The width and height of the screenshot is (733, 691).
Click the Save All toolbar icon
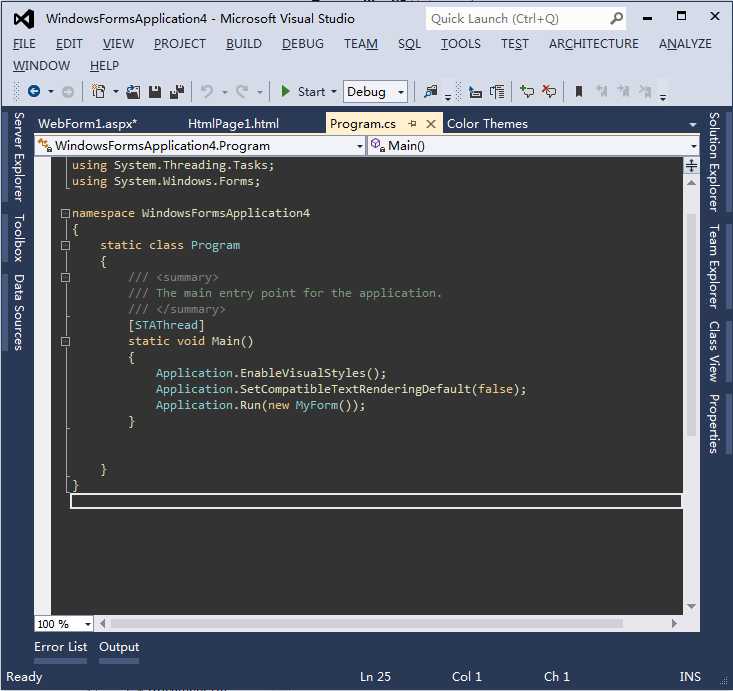[177, 92]
